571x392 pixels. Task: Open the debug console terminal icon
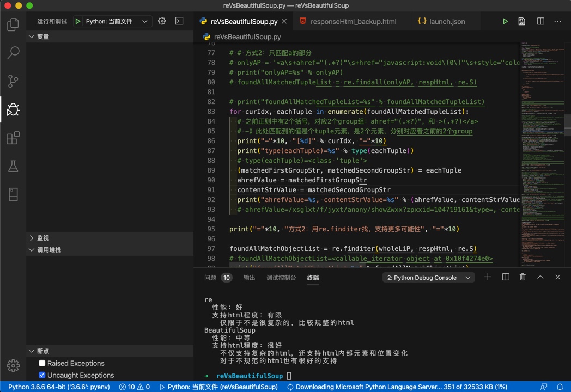(x=179, y=21)
